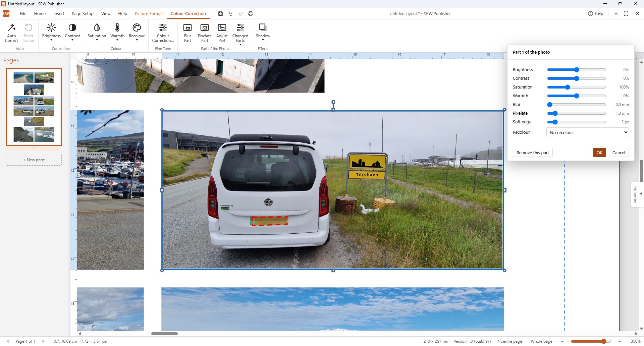Open the File menu
The image size is (644, 346).
pos(23,14)
